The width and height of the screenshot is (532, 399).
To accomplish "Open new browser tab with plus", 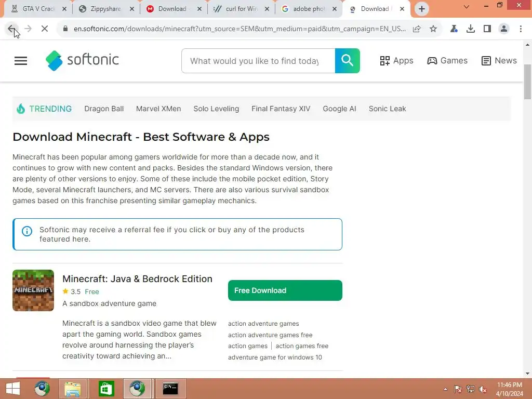I will point(422,9).
